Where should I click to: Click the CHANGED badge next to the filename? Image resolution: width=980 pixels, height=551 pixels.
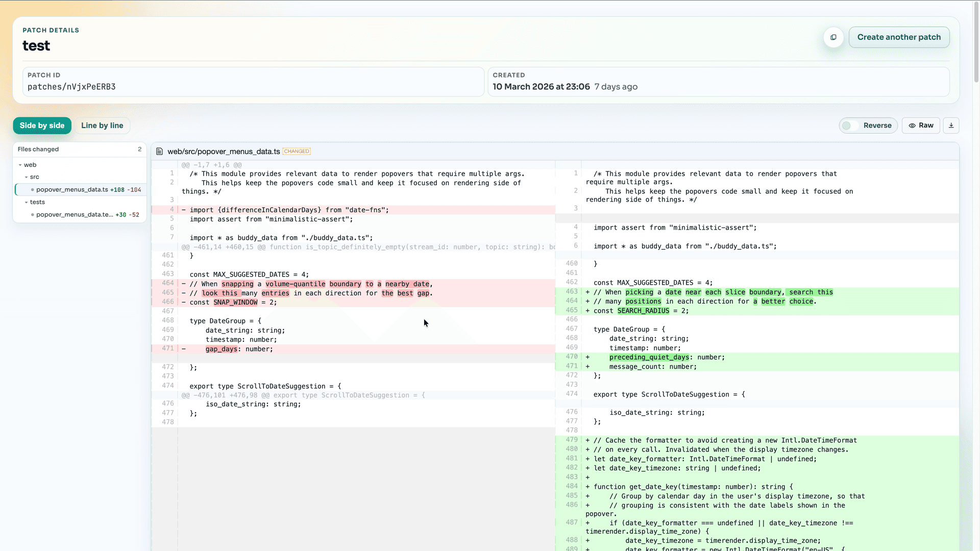tap(297, 151)
